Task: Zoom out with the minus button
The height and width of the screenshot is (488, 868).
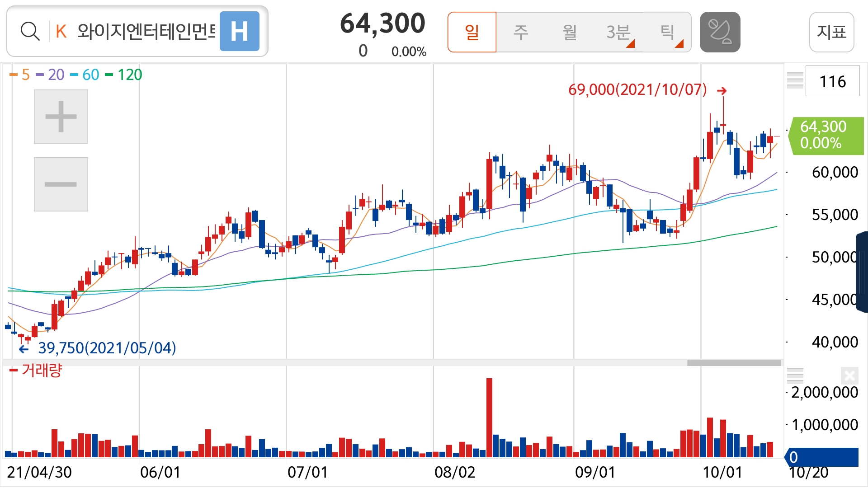Action: (61, 184)
